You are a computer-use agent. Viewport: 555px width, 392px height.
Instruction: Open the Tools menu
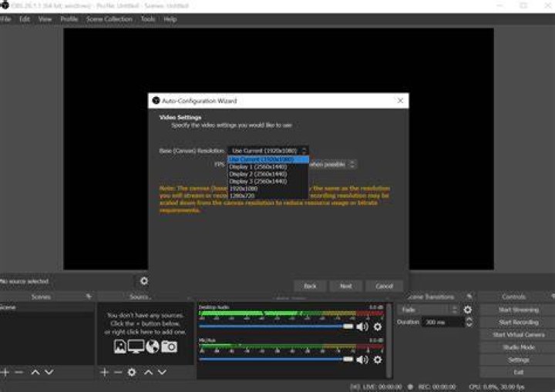click(x=148, y=19)
